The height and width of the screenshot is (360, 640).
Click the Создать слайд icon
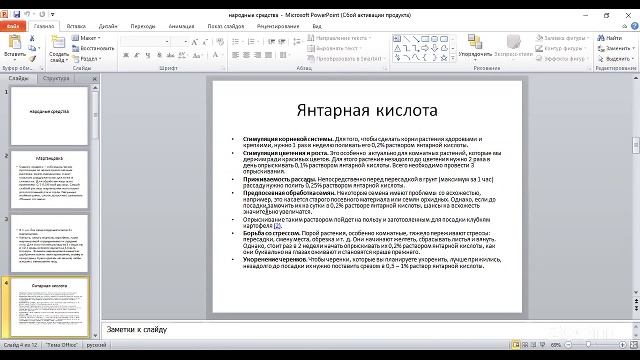coord(58,42)
